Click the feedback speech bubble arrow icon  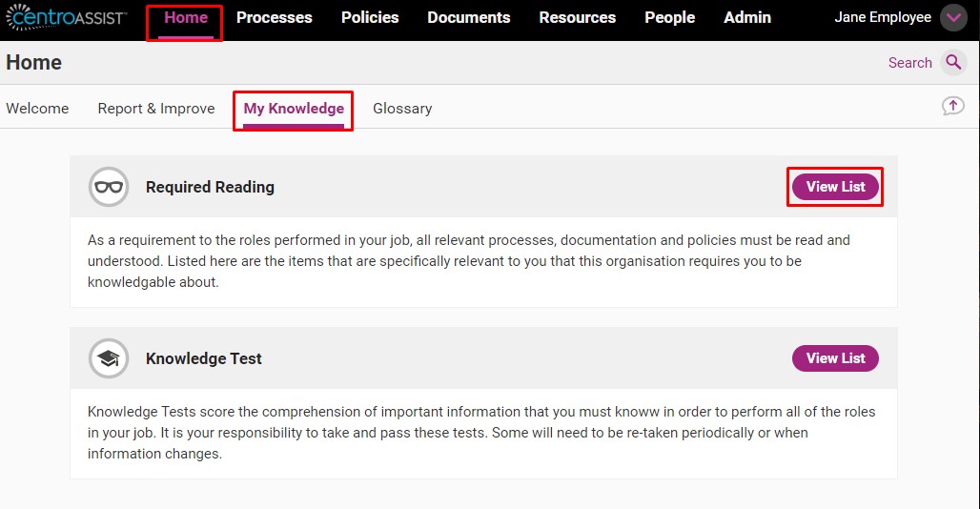tap(953, 106)
